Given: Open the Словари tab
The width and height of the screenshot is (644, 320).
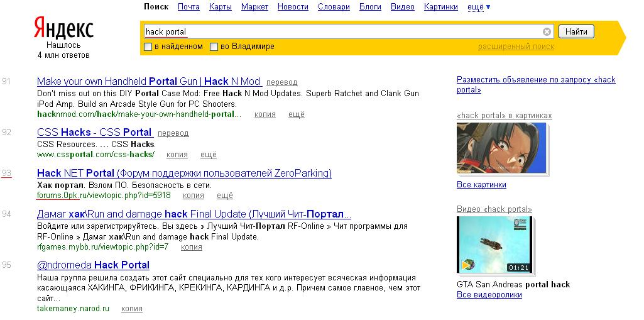Looking at the screenshot, I should 334,7.
